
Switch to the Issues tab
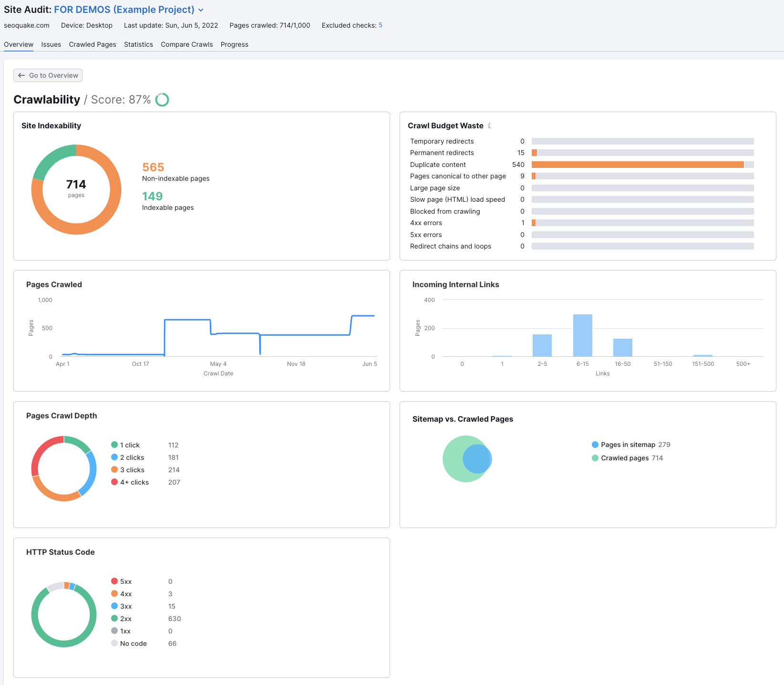coord(51,44)
